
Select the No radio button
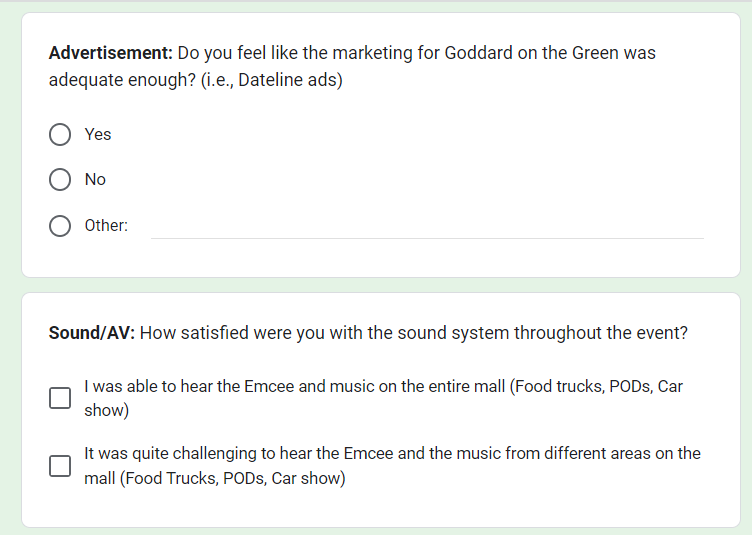60,180
